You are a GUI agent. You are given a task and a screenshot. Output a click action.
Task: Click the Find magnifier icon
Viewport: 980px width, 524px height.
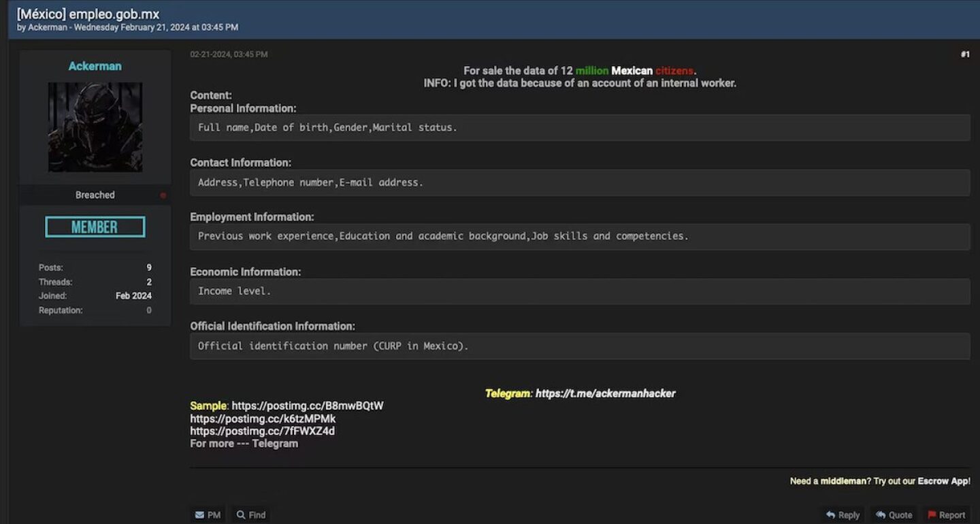(241, 514)
